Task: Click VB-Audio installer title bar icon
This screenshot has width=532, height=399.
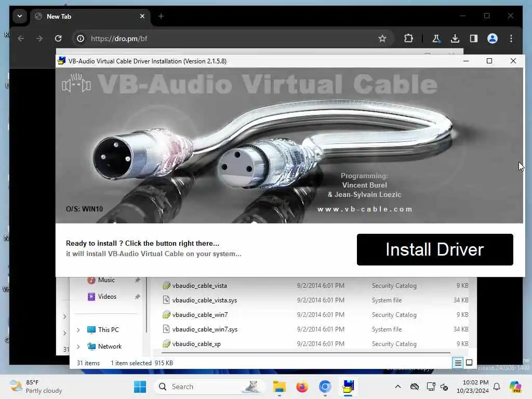Action: coord(62,61)
